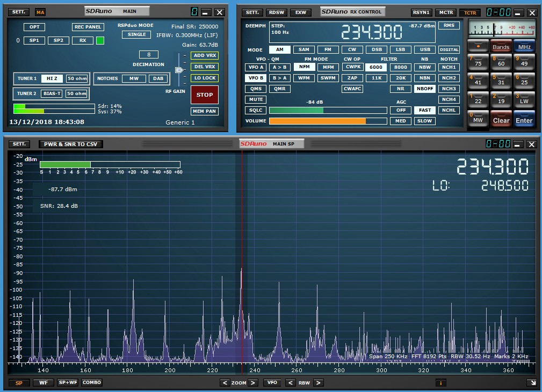Increase RBW with the right arrow
Screen dimensions: 542x392
(x=319, y=383)
